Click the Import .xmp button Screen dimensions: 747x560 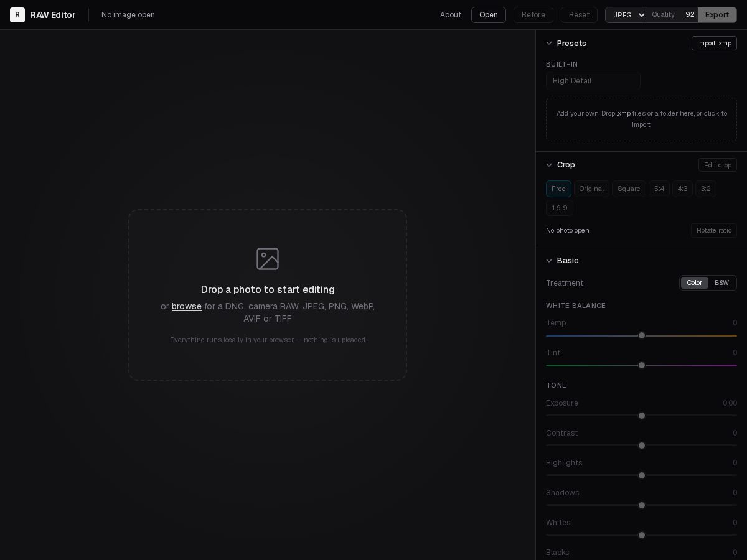pyautogui.click(x=714, y=43)
